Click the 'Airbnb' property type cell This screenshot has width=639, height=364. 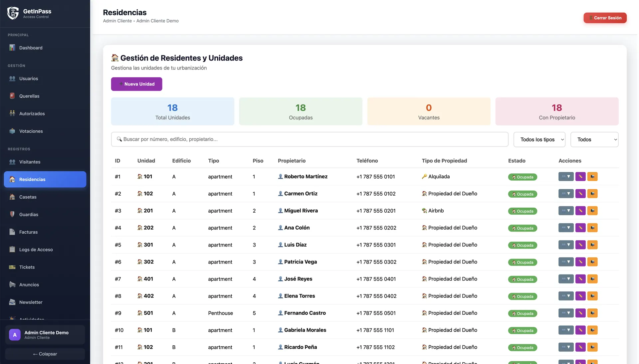(x=433, y=211)
